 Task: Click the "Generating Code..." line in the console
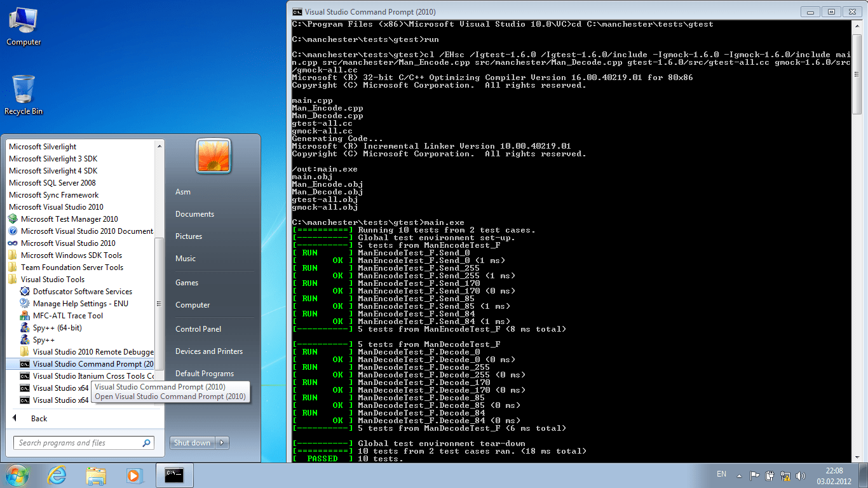[x=337, y=139]
